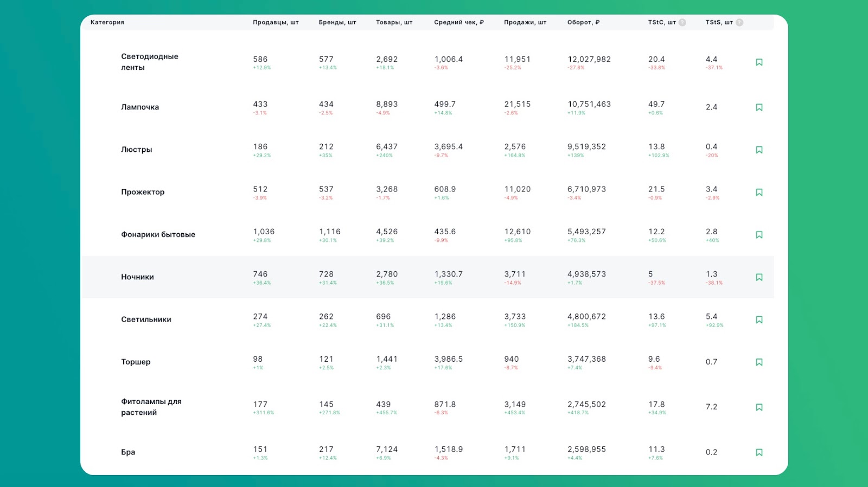The width and height of the screenshot is (868, 487).
Task: Bookmark the Торшер category row
Action: click(x=759, y=362)
